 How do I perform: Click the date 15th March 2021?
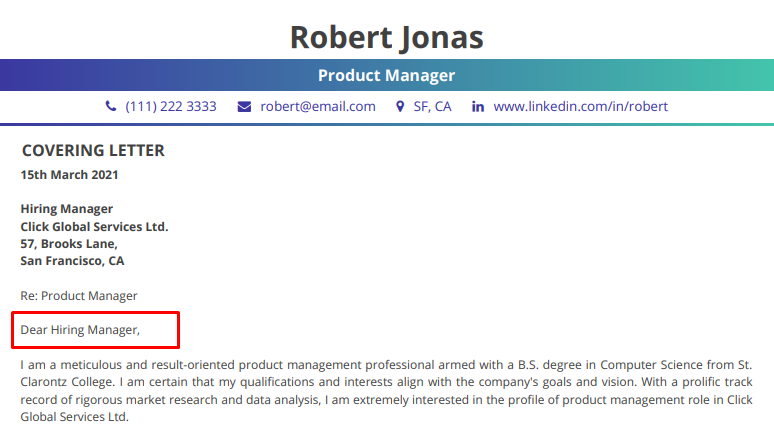(x=69, y=175)
